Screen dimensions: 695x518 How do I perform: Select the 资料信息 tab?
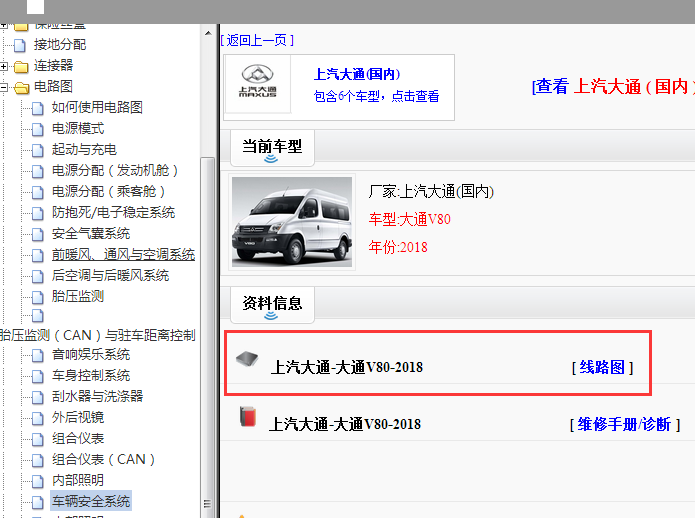click(x=272, y=305)
